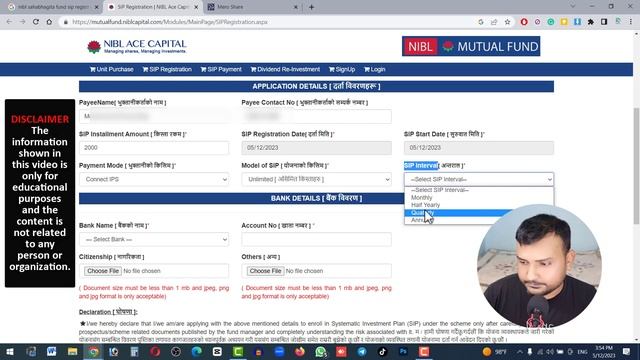Viewport: 640px width, 360px height.
Task: Click the PayeeName input field
Action: 154,116
